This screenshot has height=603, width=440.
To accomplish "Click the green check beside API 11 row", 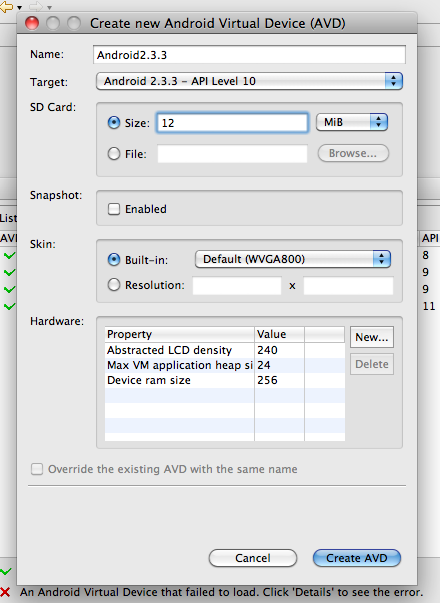I will (9, 306).
